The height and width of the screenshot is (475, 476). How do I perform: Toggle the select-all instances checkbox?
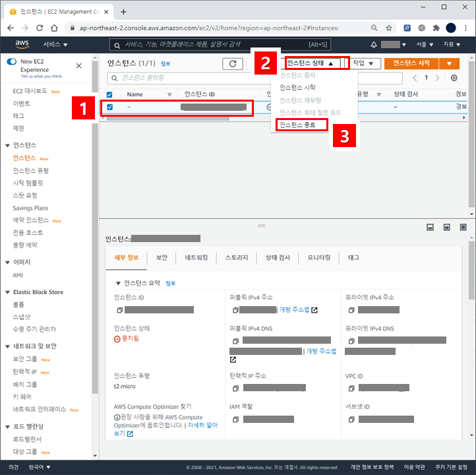(x=109, y=94)
